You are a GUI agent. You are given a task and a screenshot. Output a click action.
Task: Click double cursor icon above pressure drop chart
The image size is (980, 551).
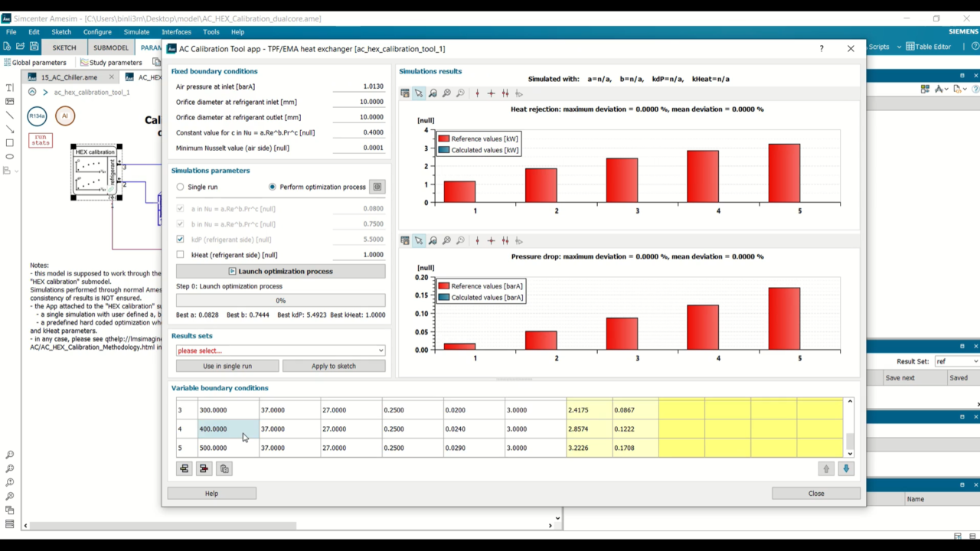[x=505, y=240]
